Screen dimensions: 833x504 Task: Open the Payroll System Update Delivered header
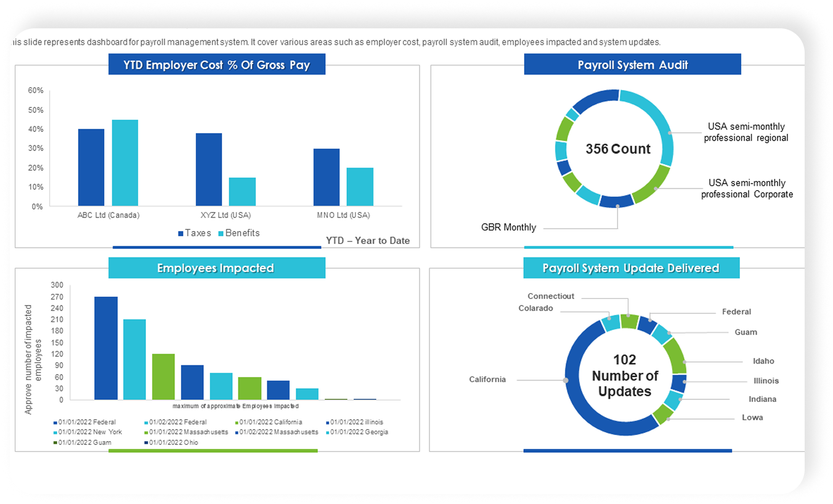tap(631, 268)
